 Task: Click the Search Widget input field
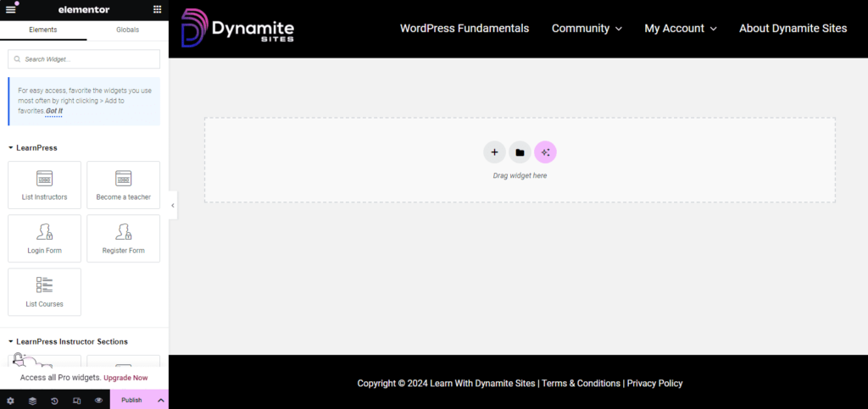84,59
